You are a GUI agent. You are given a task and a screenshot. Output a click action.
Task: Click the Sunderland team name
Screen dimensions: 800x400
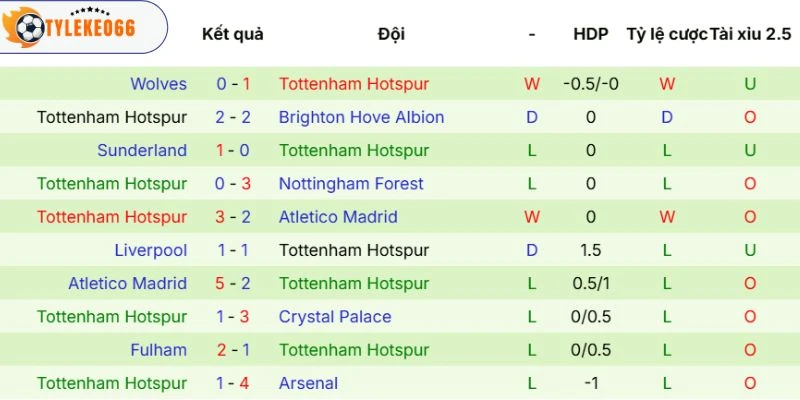(x=142, y=150)
